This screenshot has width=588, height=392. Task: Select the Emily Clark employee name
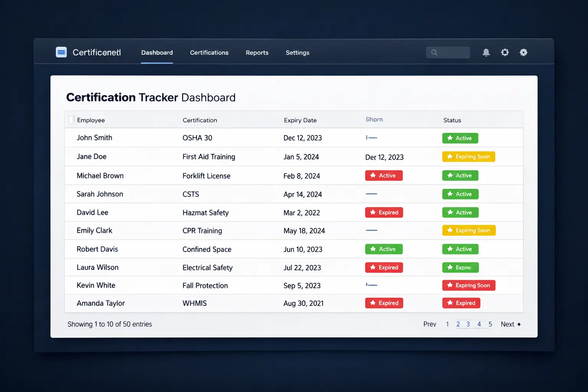click(x=94, y=230)
